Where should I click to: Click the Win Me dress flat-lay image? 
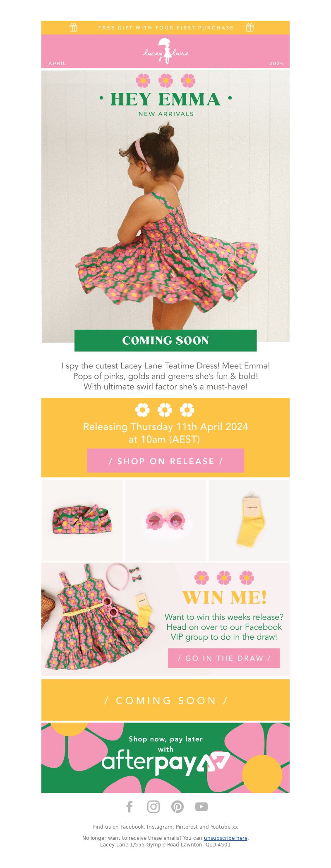(98, 619)
